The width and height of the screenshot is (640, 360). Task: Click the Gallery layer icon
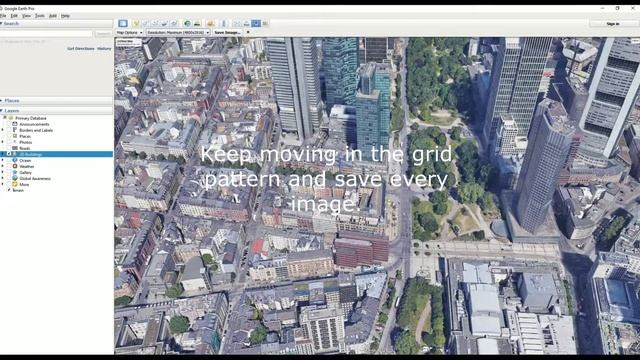coord(15,172)
